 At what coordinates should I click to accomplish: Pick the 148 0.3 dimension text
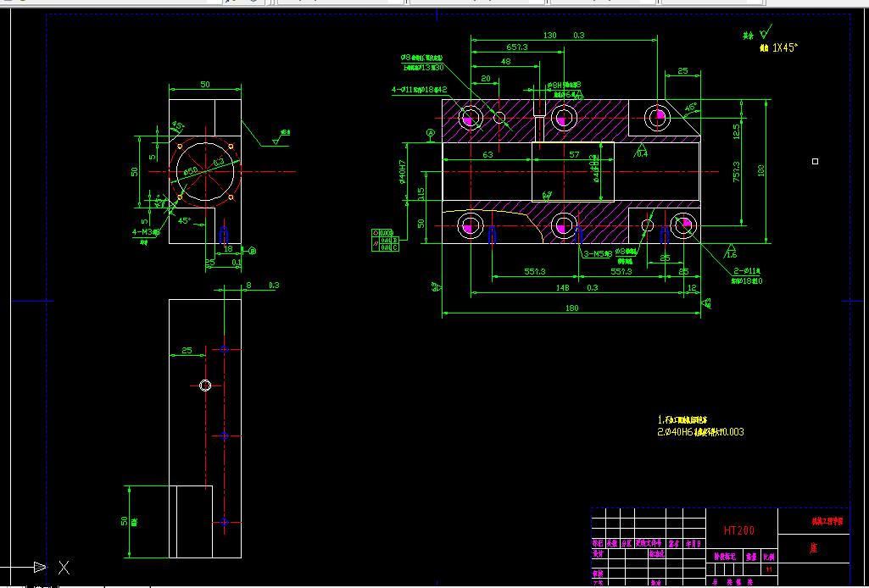[577, 287]
